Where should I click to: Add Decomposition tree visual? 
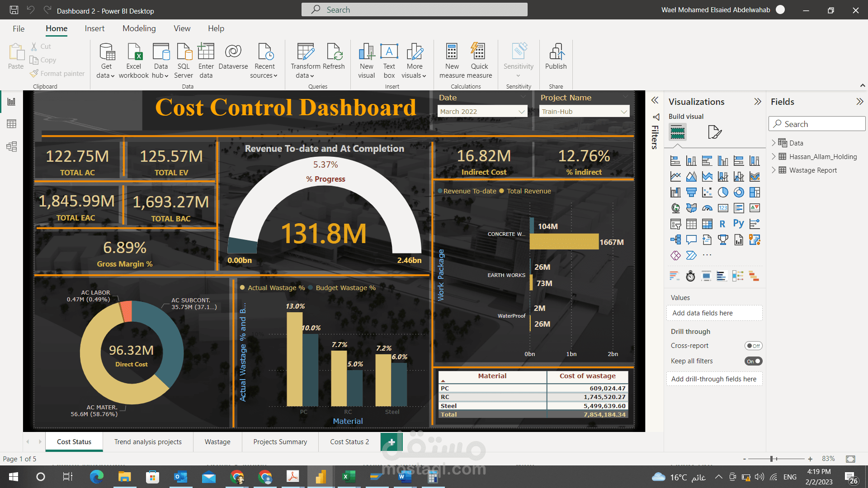(x=675, y=240)
